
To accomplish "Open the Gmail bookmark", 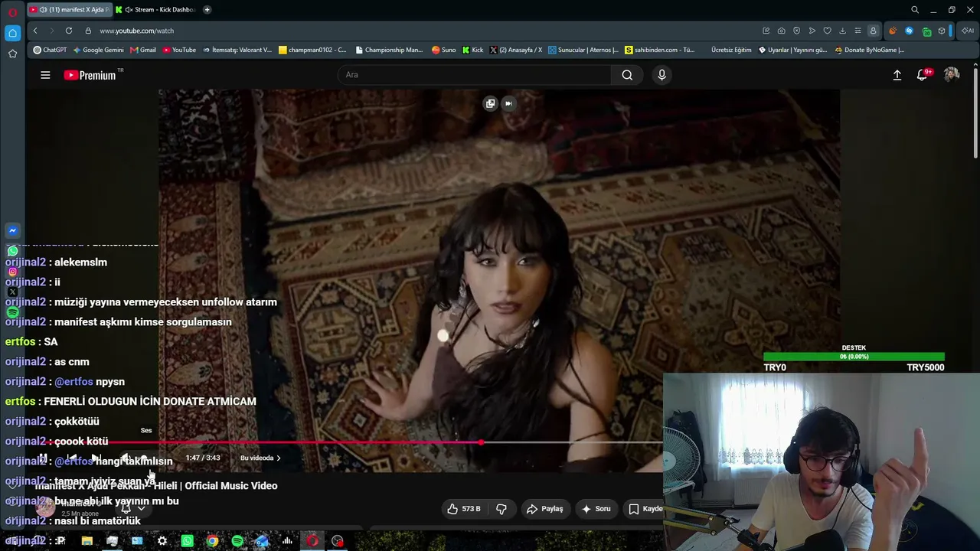I will (143, 50).
